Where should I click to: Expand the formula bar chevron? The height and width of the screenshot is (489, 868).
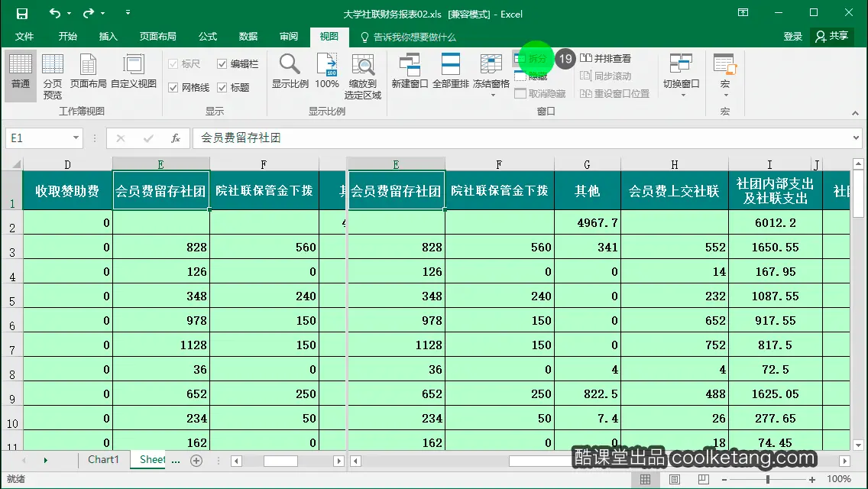click(x=856, y=138)
